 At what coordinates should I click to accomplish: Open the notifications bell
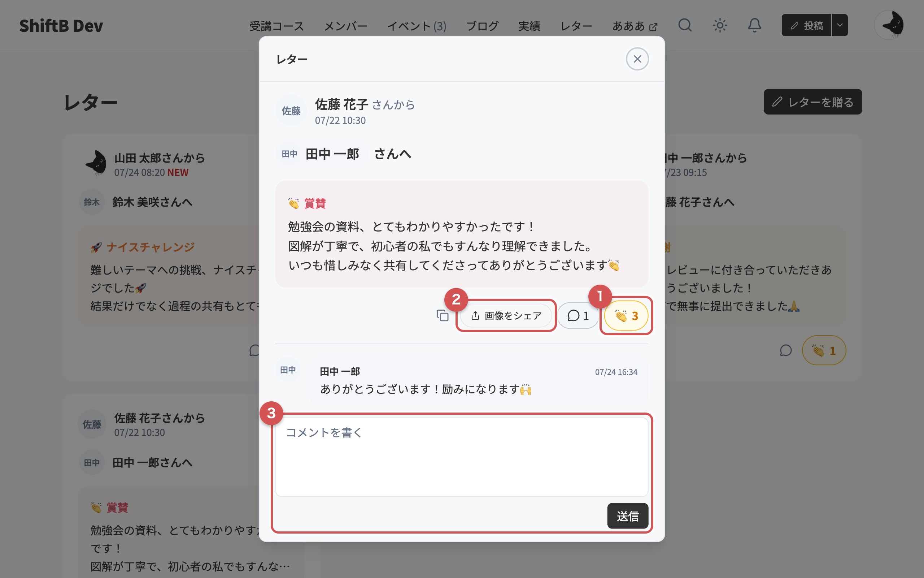[754, 25]
